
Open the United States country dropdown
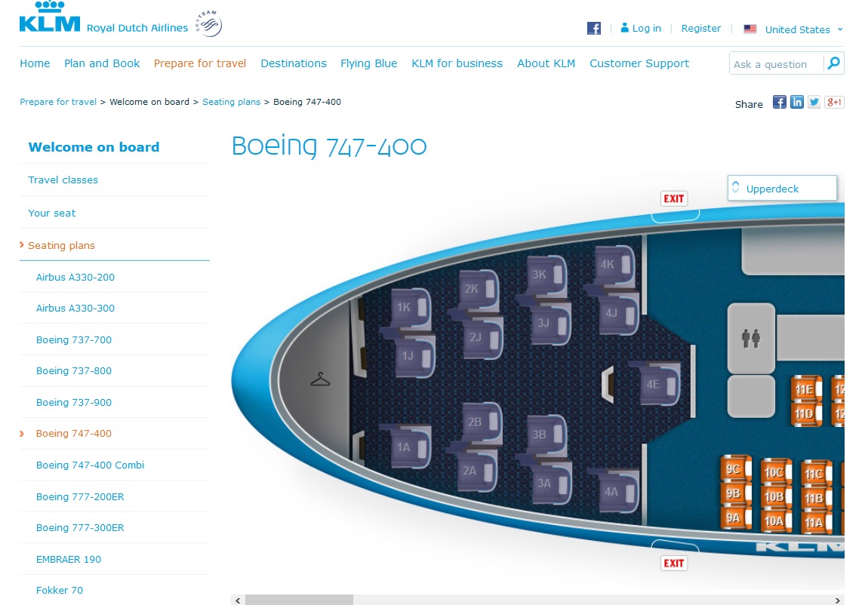coord(793,29)
